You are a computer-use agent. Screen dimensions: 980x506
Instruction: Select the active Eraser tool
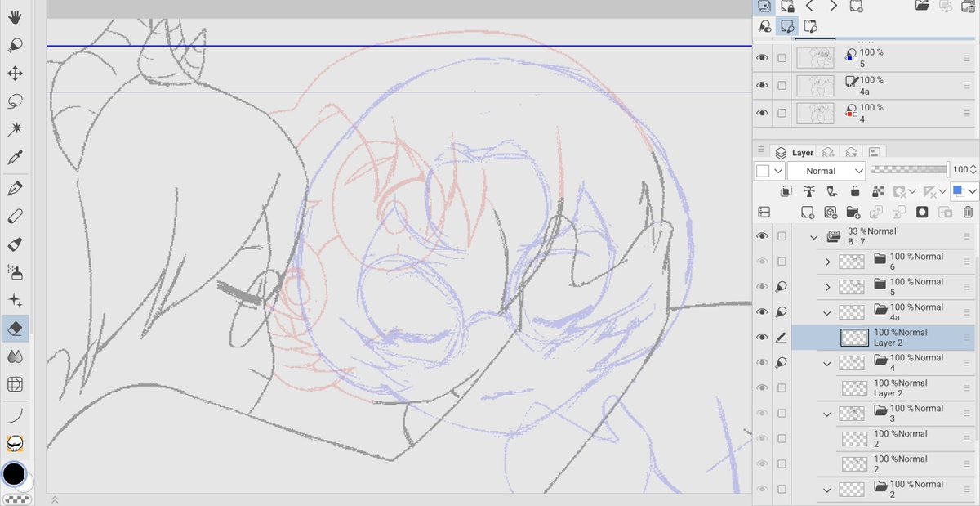15,329
